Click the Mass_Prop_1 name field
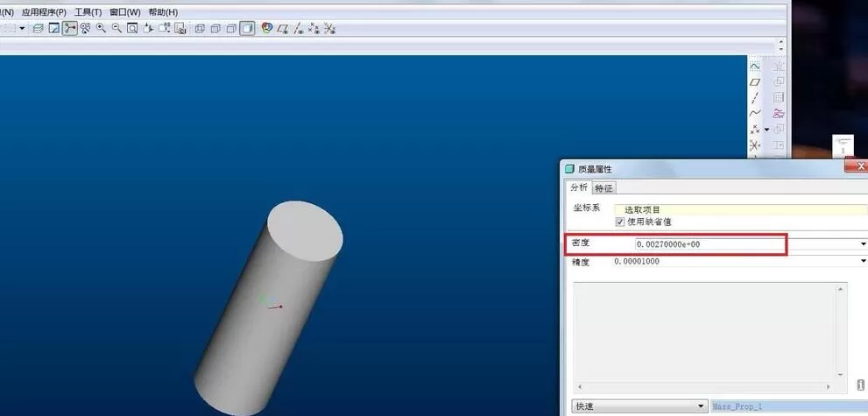 click(789, 406)
